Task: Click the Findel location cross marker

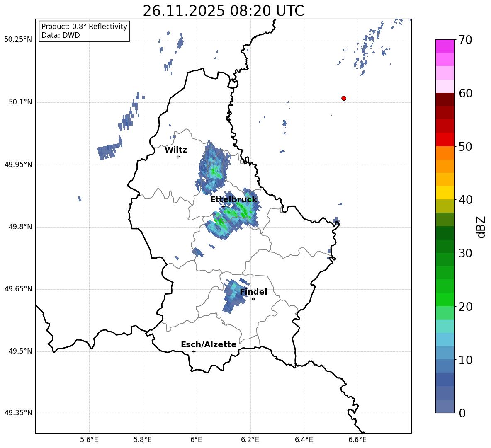Action: tap(253, 299)
